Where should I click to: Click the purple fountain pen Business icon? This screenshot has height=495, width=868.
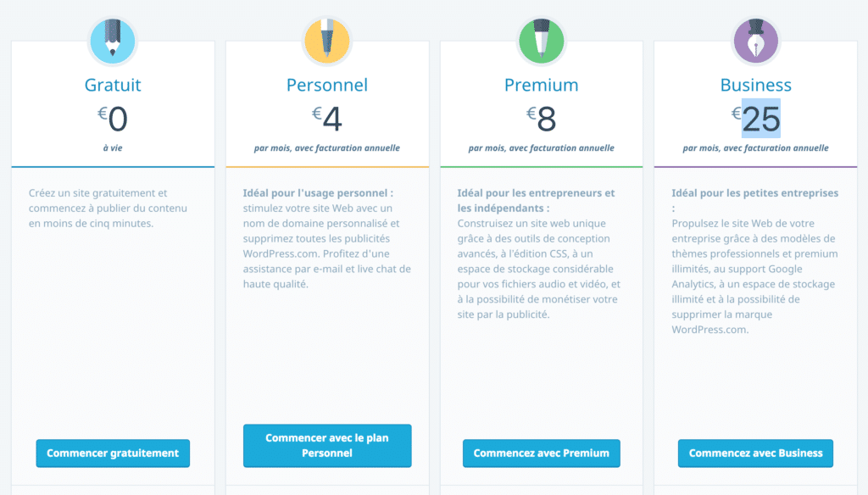[x=755, y=41]
